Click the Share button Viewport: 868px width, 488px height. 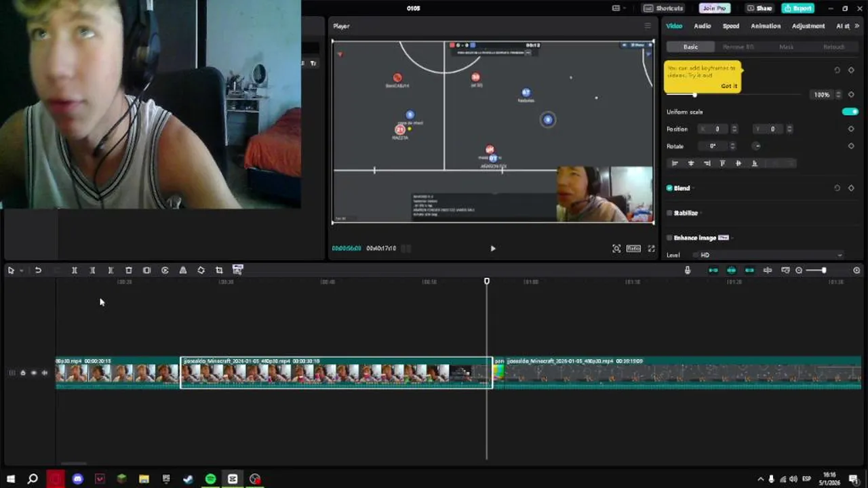point(759,8)
